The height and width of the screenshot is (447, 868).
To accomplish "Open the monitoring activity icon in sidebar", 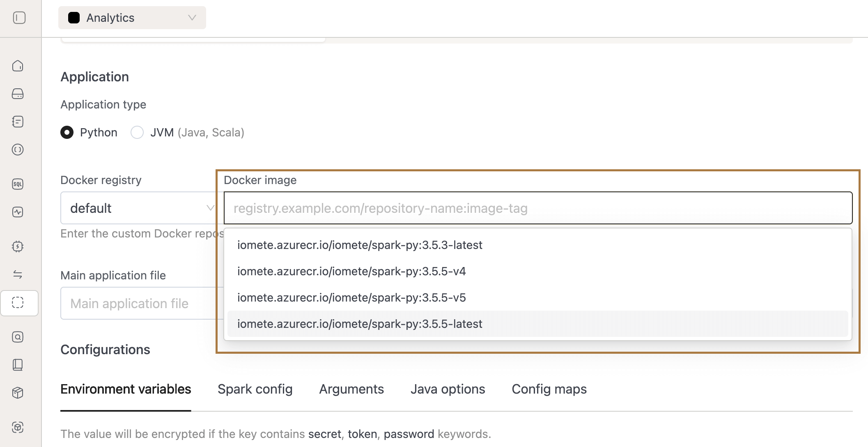I will click(x=18, y=212).
